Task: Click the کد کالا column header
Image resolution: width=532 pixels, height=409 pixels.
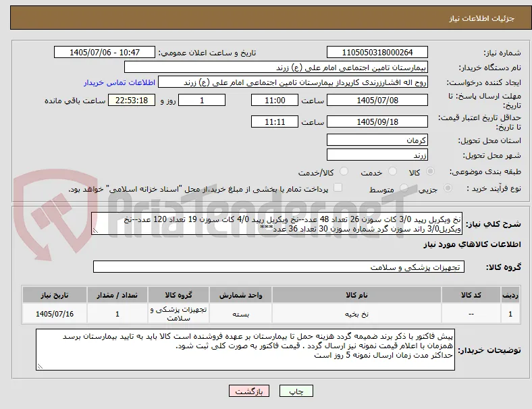Action: 471,295
